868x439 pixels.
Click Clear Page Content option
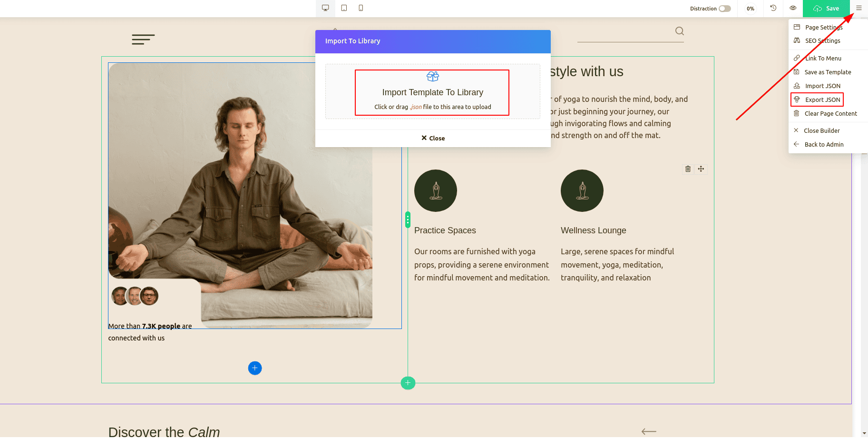(x=830, y=114)
